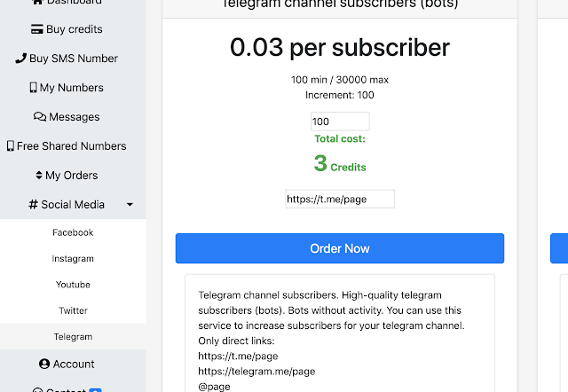
Task: Click the sort arrows icon beside My Orders
Action: click(39, 176)
